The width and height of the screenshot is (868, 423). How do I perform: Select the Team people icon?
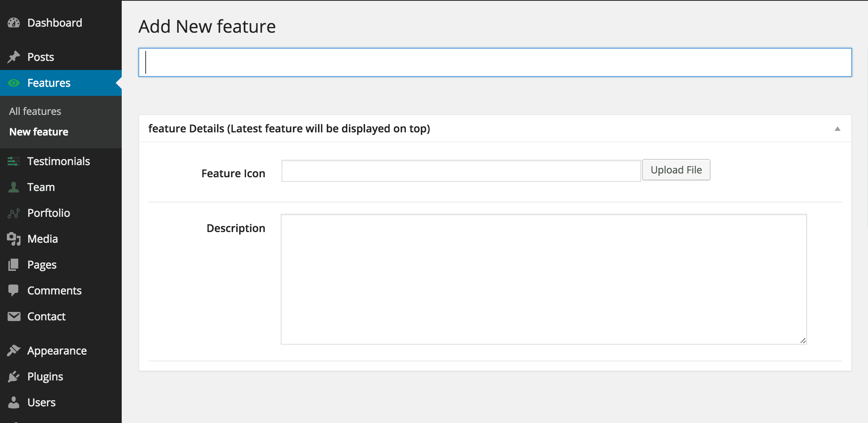14,187
